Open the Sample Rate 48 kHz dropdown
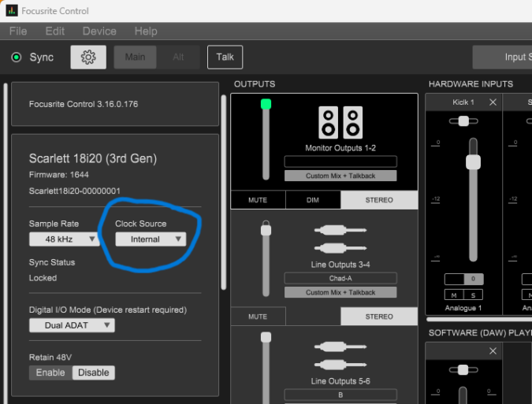 (64, 239)
